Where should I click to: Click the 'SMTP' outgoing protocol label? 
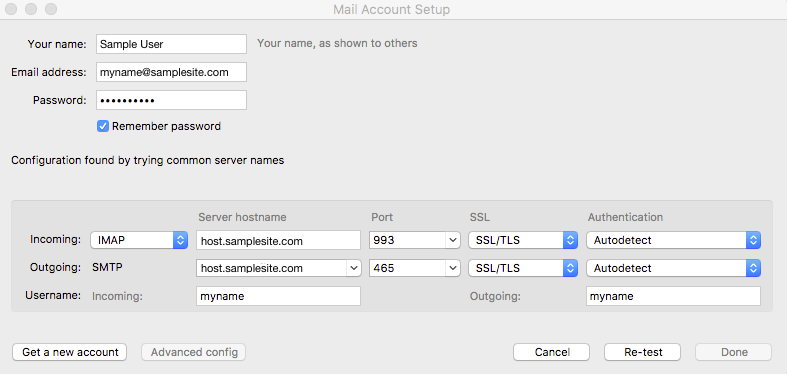(107, 268)
